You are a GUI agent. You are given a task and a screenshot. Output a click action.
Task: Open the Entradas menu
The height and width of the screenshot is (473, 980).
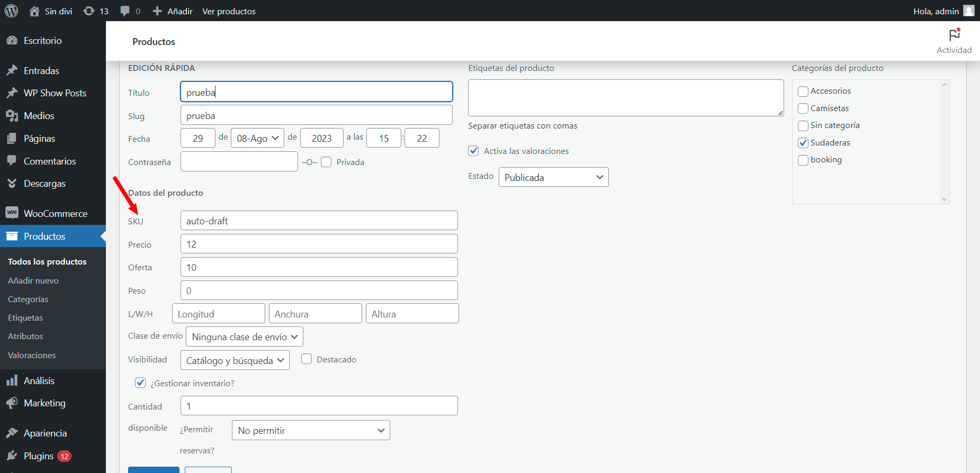click(x=53, y=70)
